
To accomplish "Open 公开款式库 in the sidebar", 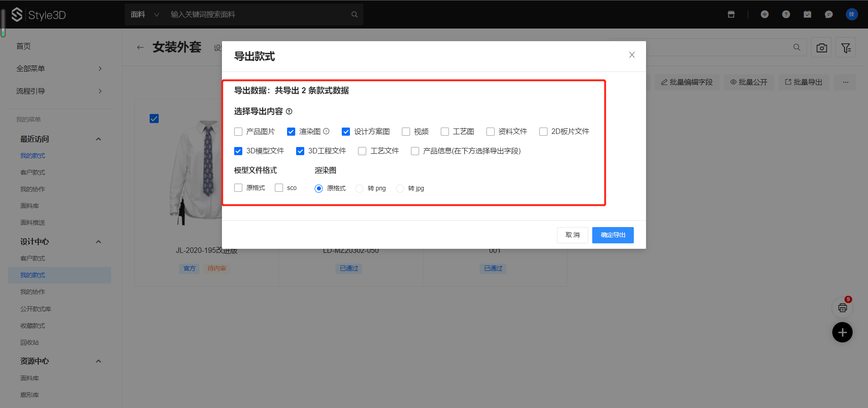I will 36,309.
